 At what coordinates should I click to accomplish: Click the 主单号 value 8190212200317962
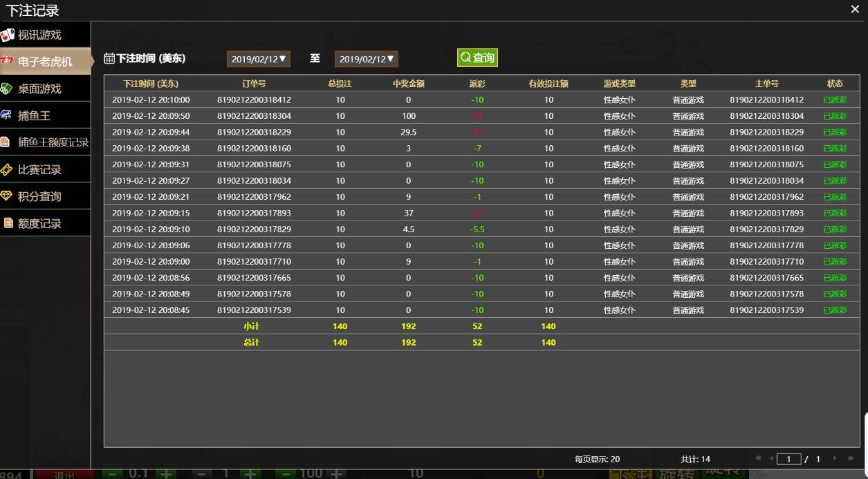click(766, 197)
